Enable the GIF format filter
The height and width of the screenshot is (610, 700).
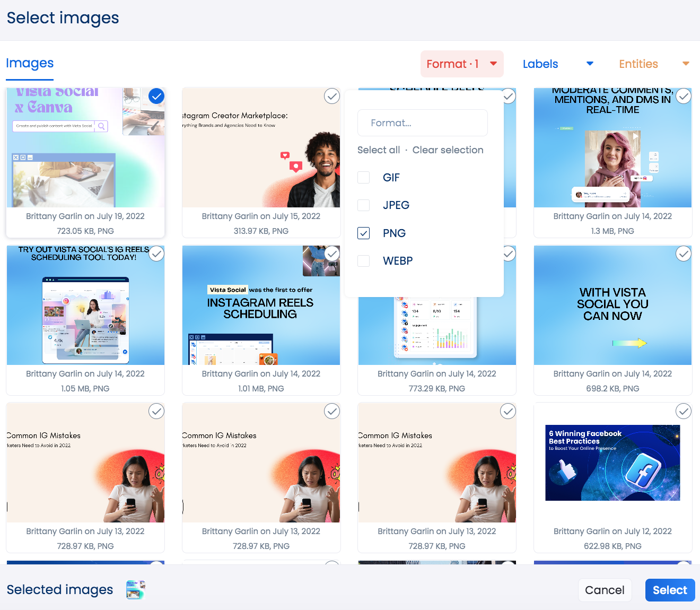pos(363,177)
